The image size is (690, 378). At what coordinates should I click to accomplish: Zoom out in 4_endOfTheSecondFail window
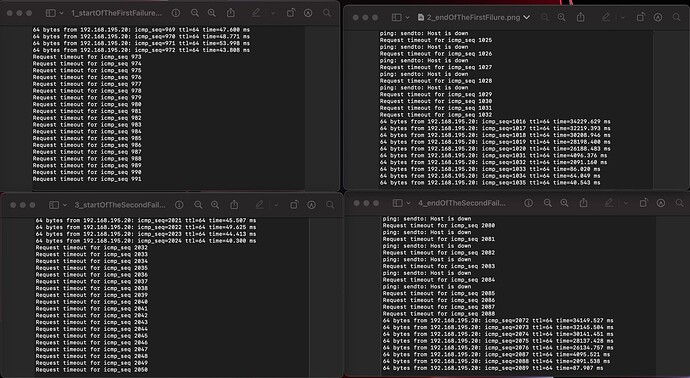tap(547, 203)
